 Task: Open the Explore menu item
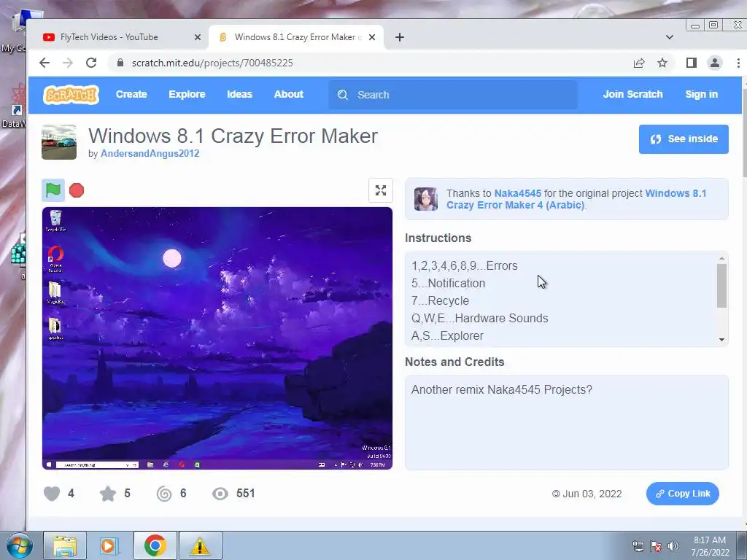click(x=187, y=94)
